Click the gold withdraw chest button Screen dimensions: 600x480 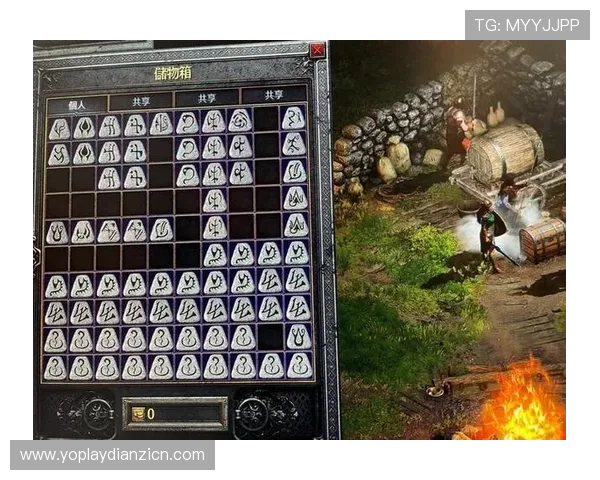[138, 414]
